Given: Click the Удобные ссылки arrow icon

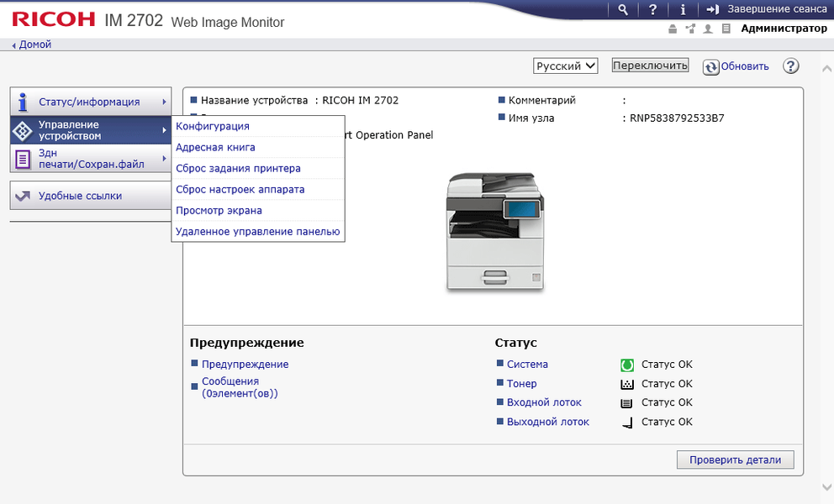Looking at the screenshot, I should [x=23, y=197].
